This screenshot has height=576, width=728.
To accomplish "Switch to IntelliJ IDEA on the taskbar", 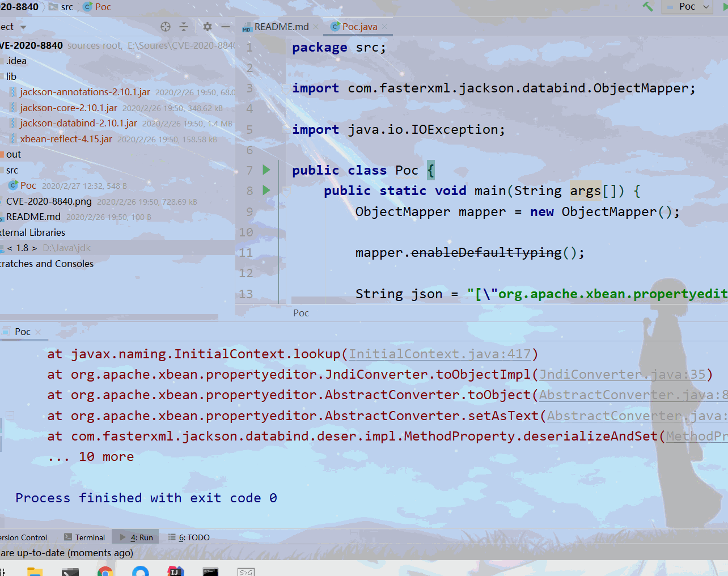I will pos(176,571).
